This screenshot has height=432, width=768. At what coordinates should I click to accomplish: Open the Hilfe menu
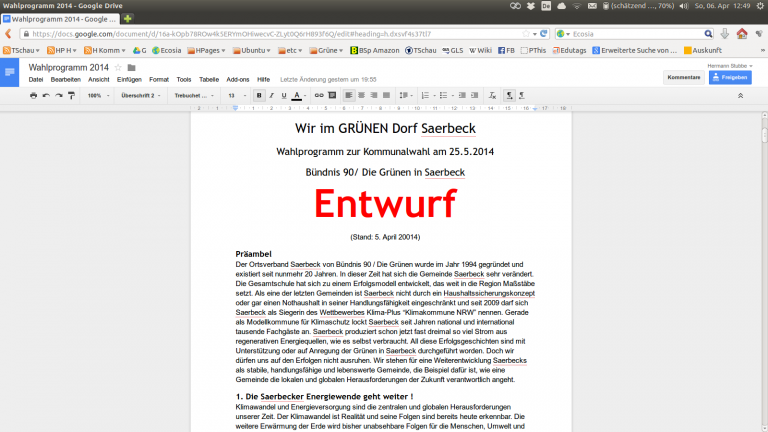264,79
